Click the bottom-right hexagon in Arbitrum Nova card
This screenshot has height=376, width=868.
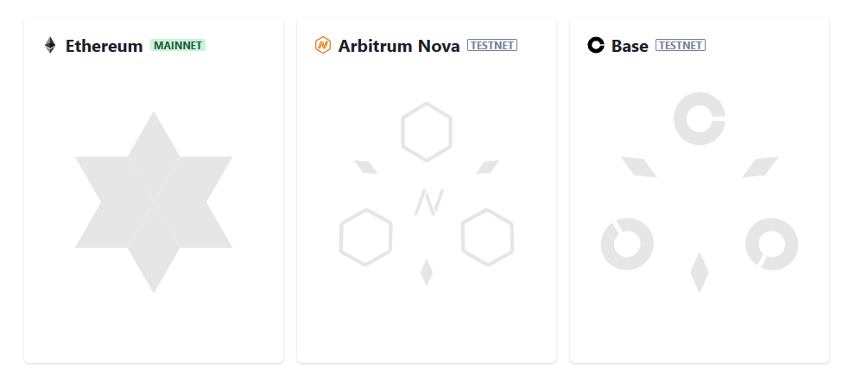pyautogui.click(x=487, y=237)
